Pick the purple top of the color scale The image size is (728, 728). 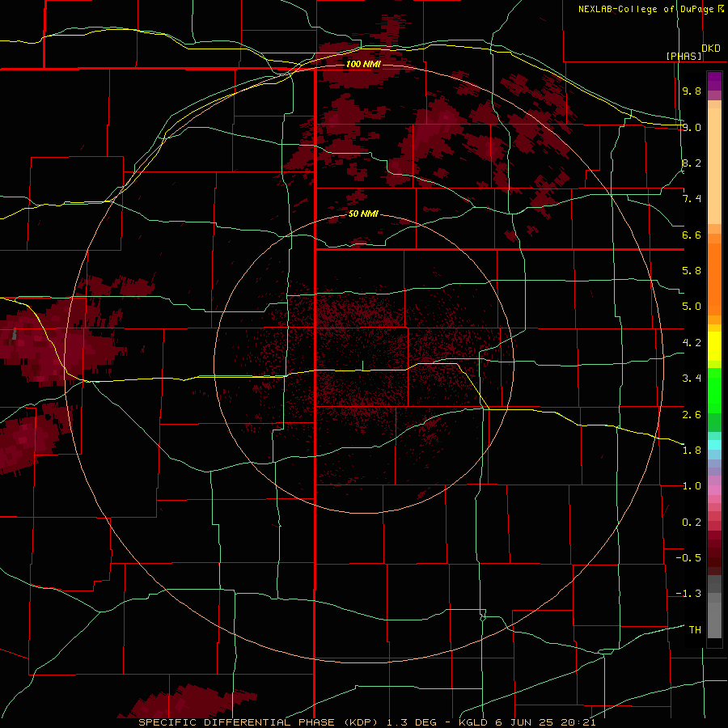[x=714, y=81]
